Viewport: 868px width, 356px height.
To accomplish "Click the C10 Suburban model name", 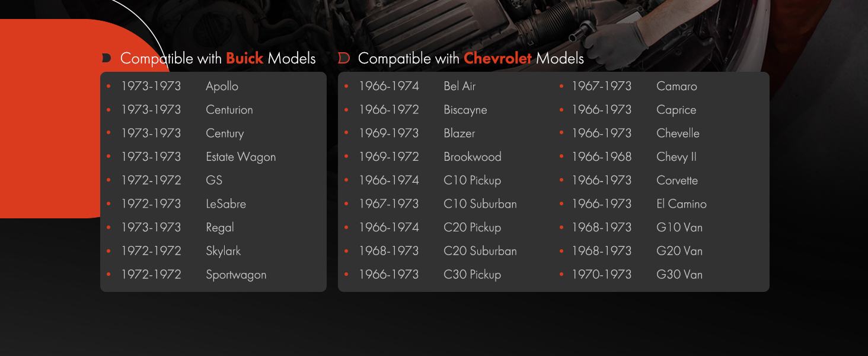I will coord(480,204).
